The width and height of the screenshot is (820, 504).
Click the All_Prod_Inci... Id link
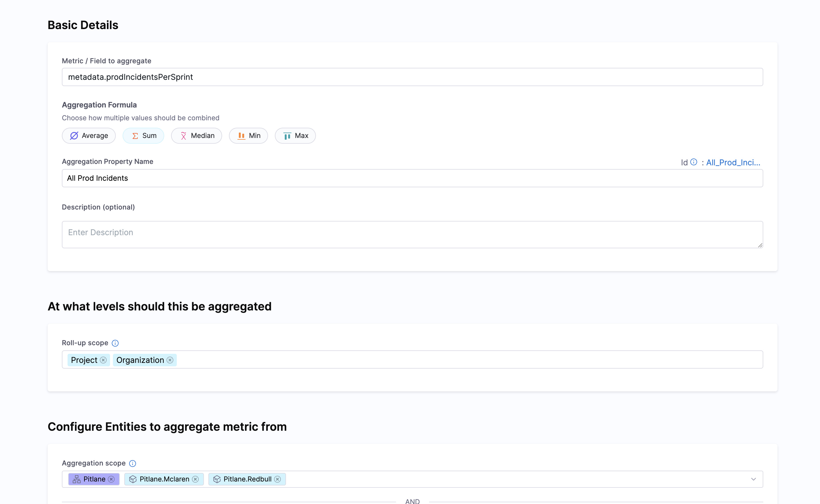[x=733, y=162]
